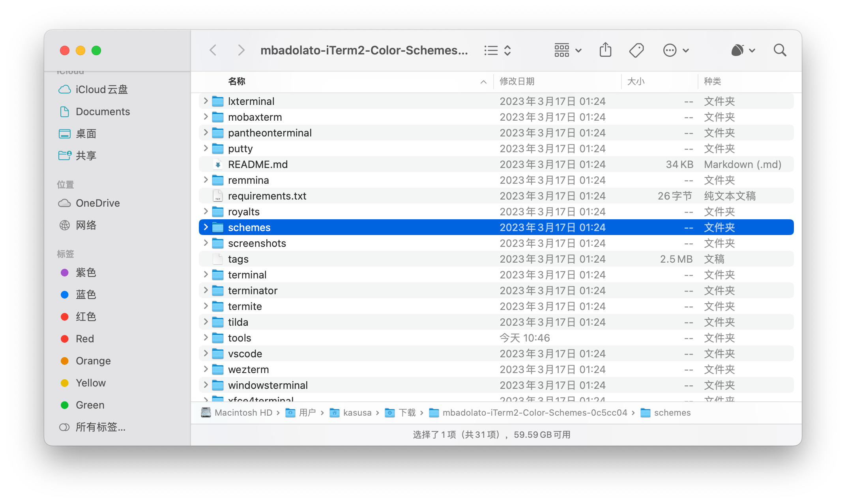Sort by the Date Modified column header
Screen dimensions: 846x504
coord(517,82)
